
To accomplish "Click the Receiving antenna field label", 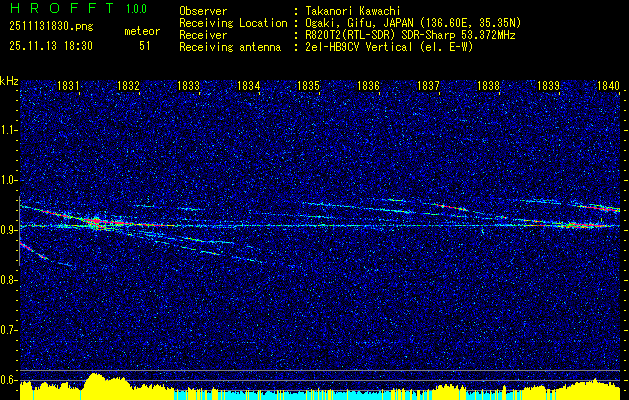I will click(x=230, y=47).
